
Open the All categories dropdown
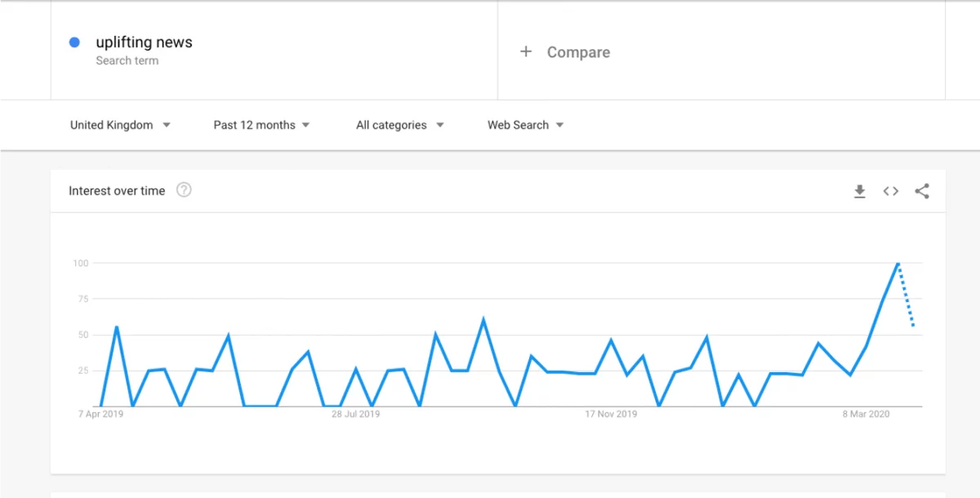(x=399, y=125)
